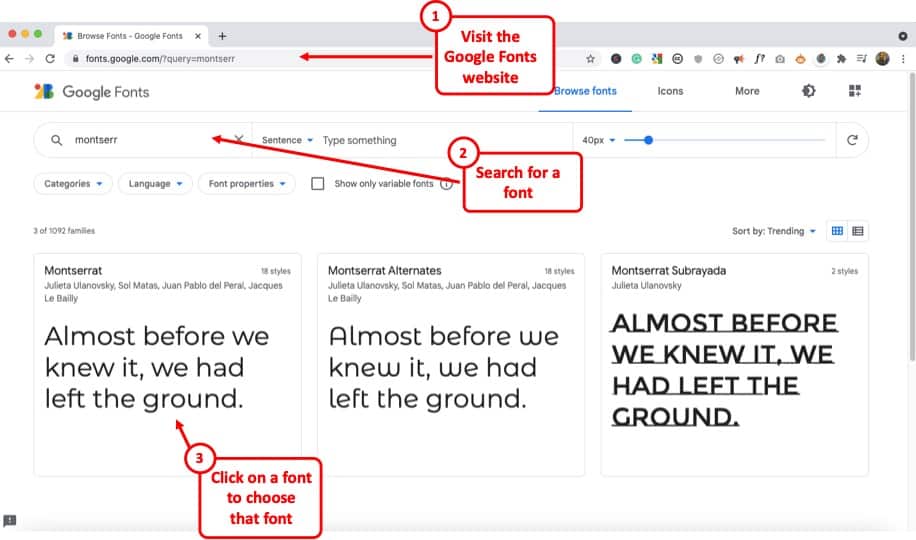Open the Sentence preview type dropdown
The height and width of the screenshot is (540, 916).
287,140
